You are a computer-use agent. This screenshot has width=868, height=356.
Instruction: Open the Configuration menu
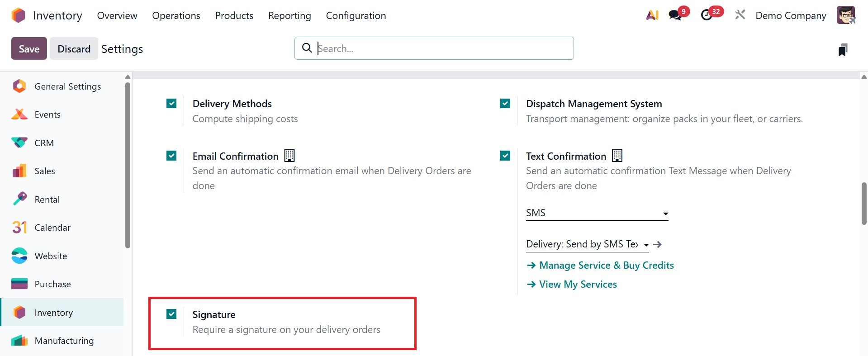(x=356, y=15)
